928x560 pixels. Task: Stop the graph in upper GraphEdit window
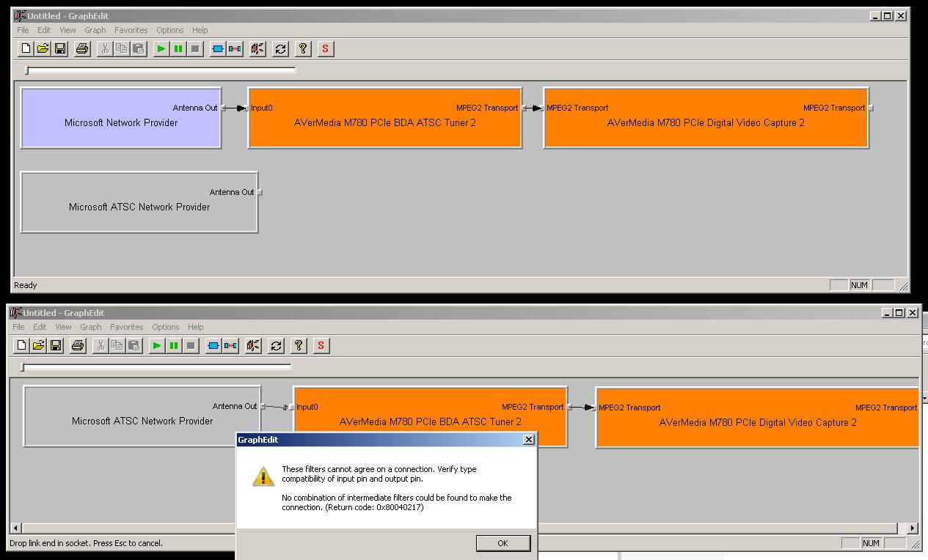click(195, 49)
